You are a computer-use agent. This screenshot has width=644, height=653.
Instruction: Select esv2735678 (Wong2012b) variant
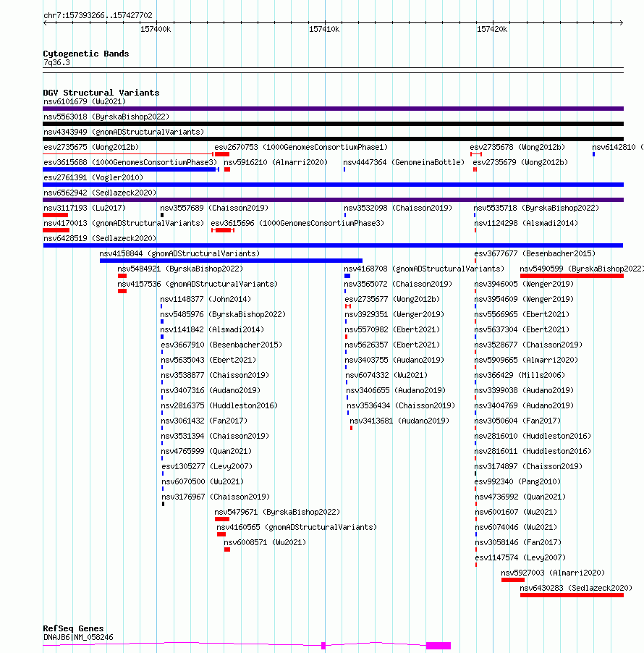(517, 148)
